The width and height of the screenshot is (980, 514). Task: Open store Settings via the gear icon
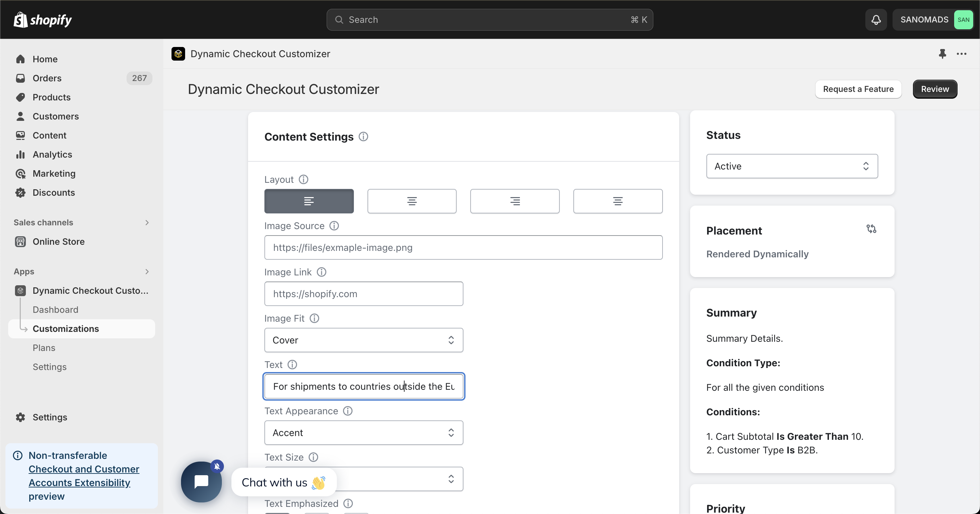pyautogui.click(x=20, y=417)
